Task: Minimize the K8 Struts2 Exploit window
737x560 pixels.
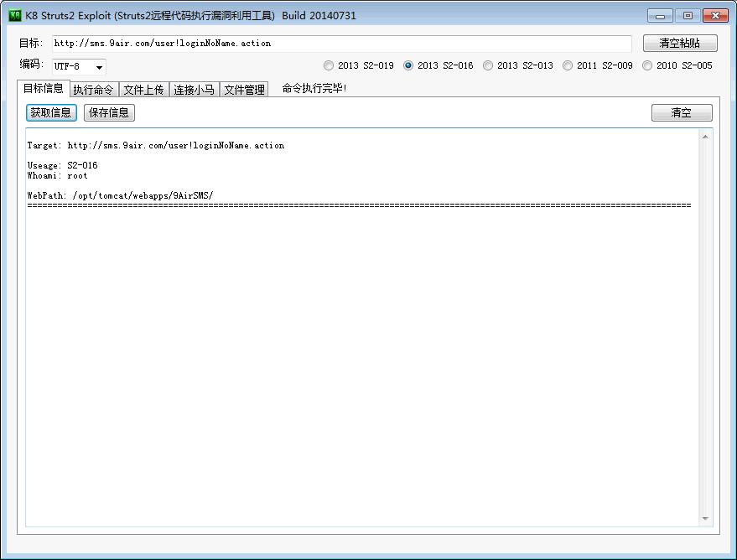Action: (x=660, y=16)
